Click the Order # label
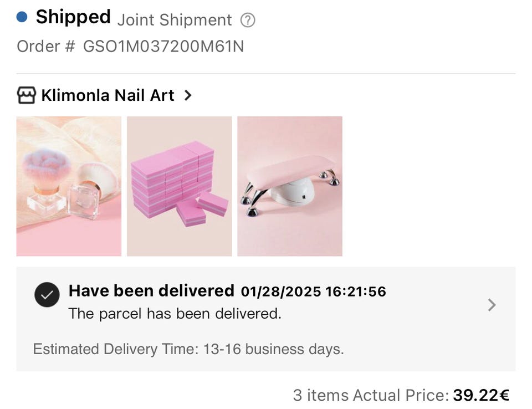Viewport: 532px width, 409px height. click(46, 47)
